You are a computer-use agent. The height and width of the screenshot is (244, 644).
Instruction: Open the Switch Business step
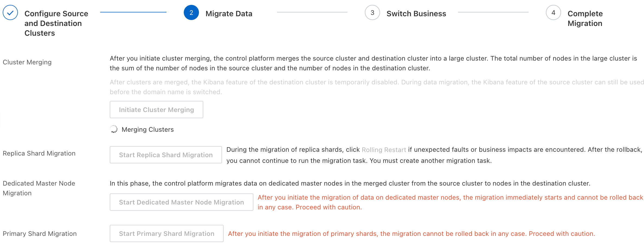point(416,14)
